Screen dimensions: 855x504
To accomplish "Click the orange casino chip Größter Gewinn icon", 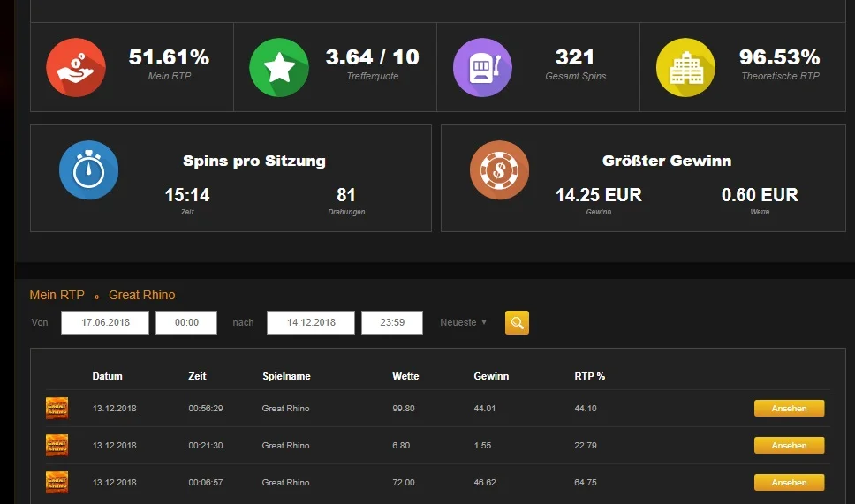I will pyautogui.click(x=499, y=170).
